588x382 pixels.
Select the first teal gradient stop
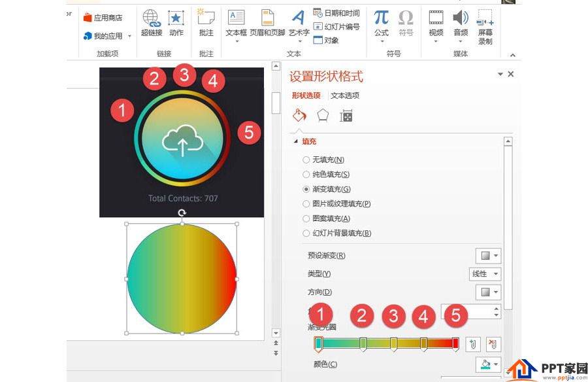(x=318, y=343)
